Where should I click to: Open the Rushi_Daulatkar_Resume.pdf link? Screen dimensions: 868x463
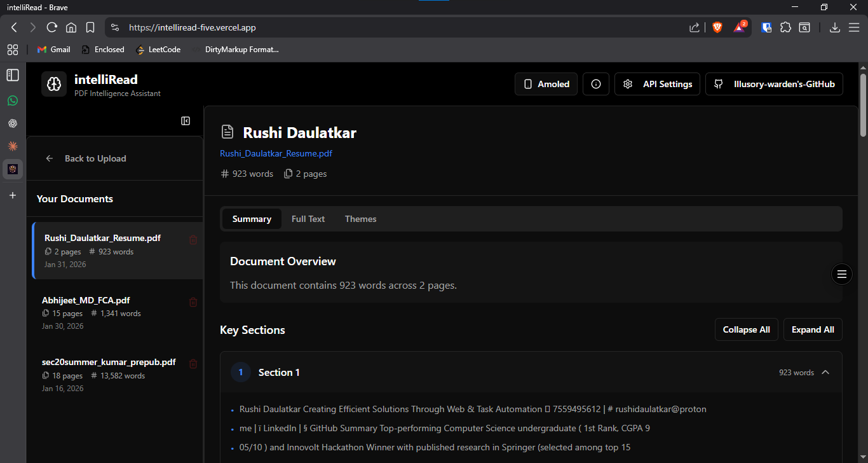pyautogui.click(x=276, y=153)
